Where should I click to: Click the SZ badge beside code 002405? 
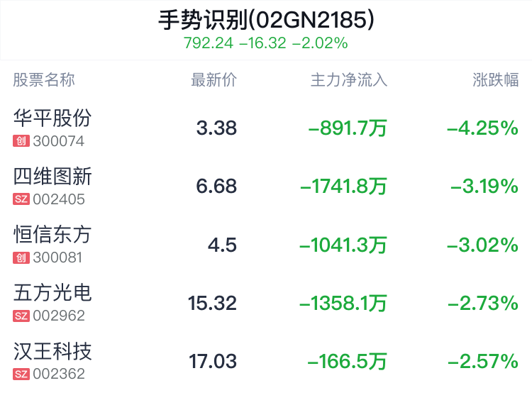21,199
